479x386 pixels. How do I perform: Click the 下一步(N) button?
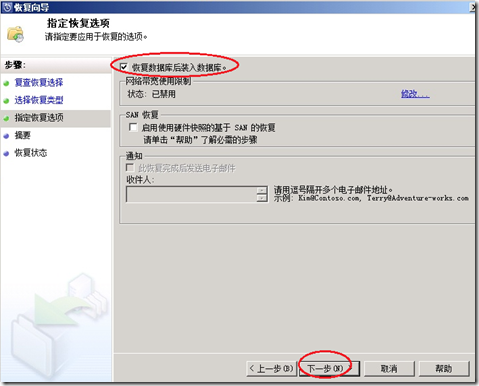(329, 369)
